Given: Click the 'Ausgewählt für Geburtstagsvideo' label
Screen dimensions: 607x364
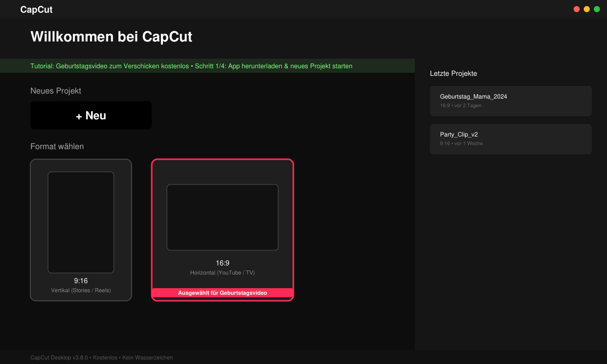Looking at the screenshot, I should [223, 293].
